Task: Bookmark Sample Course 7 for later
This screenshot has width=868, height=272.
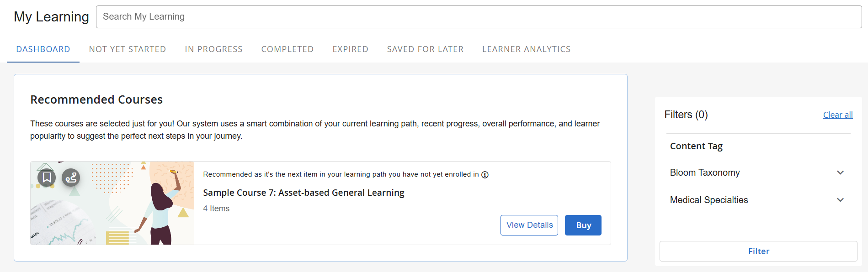Action: tap(47, 177)
